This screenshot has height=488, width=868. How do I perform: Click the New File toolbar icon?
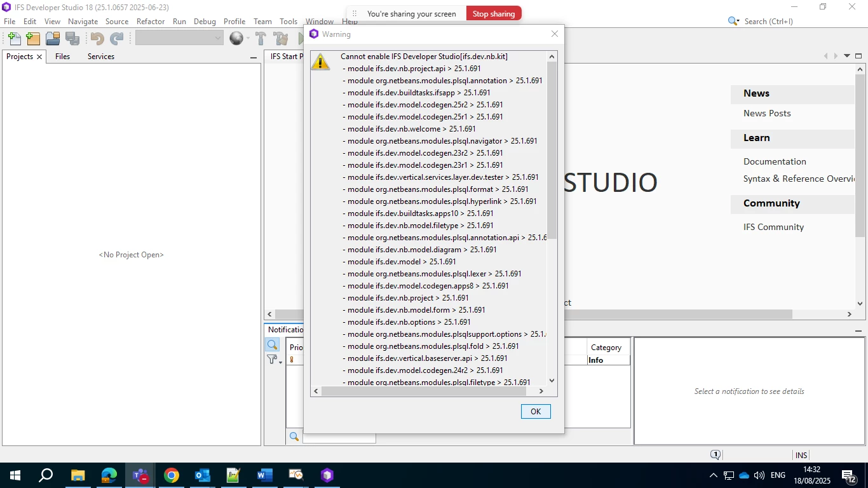coord(14,39)
